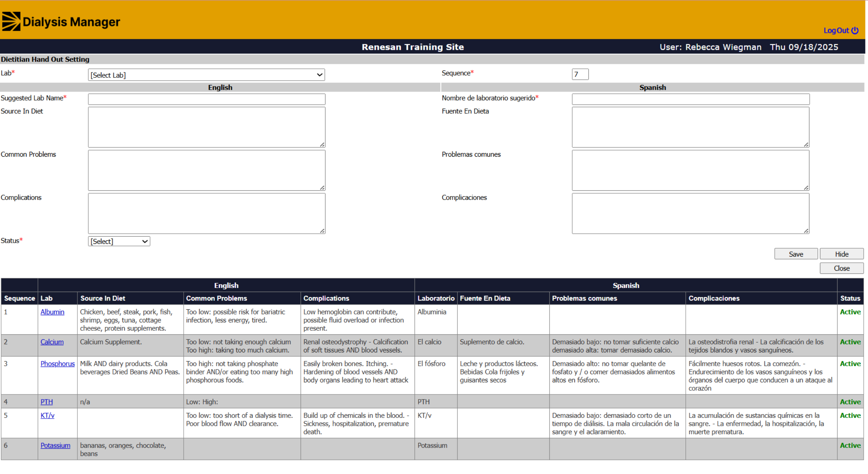Image resolution: width=868 pixels, height=474 pixels.
Task: Click the Log Out power icon
Action: (x=855, y=30)
